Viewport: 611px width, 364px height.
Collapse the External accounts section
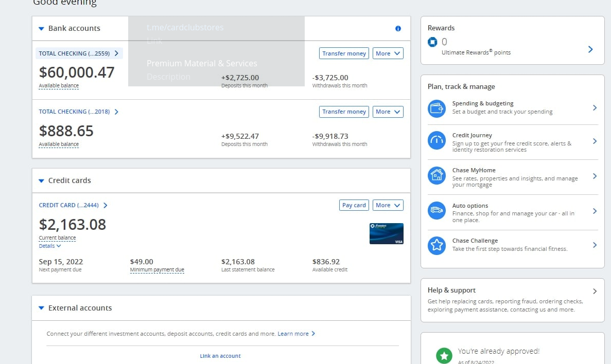pyautogui.click(x=41, y=308)
